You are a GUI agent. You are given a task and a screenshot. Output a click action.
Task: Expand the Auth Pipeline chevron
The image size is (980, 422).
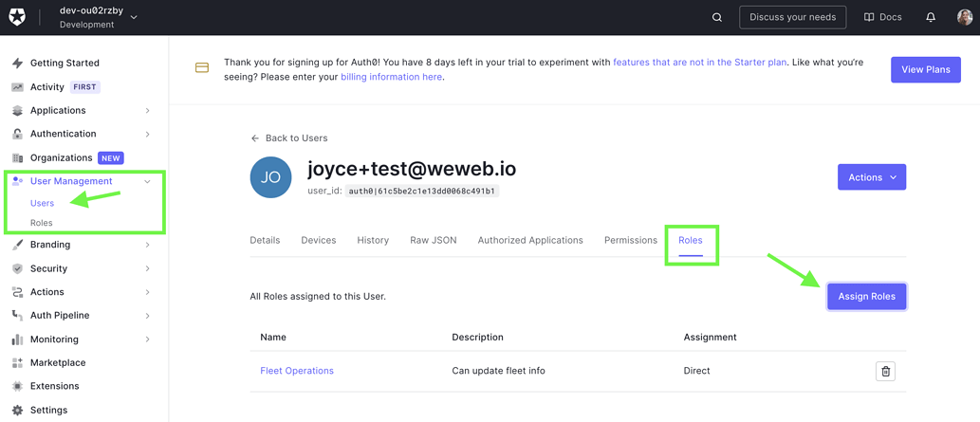click(x=147, y=316)
